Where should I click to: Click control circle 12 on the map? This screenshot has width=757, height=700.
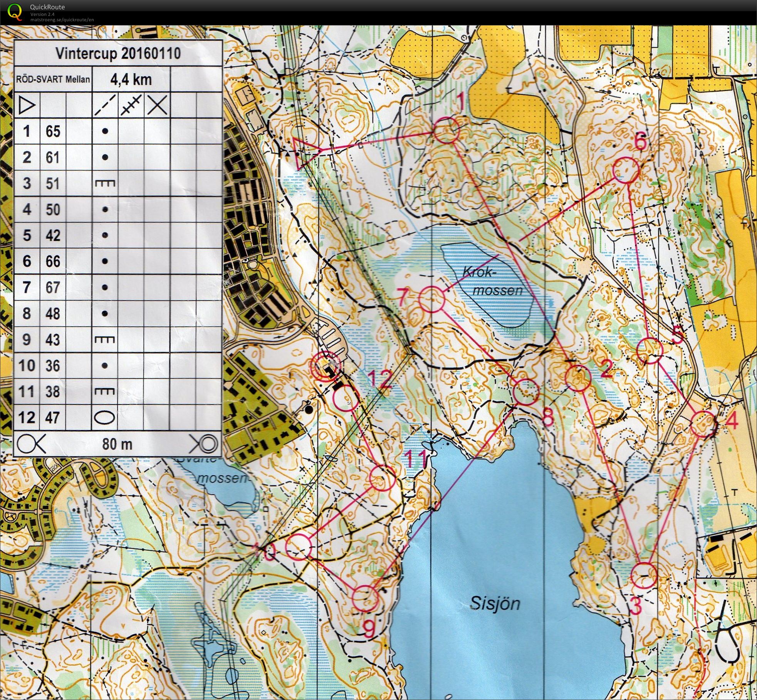pyautogui.click(x=346, y=398)
